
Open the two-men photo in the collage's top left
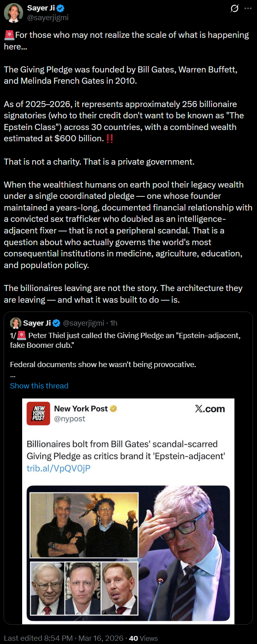click(84, 524)
